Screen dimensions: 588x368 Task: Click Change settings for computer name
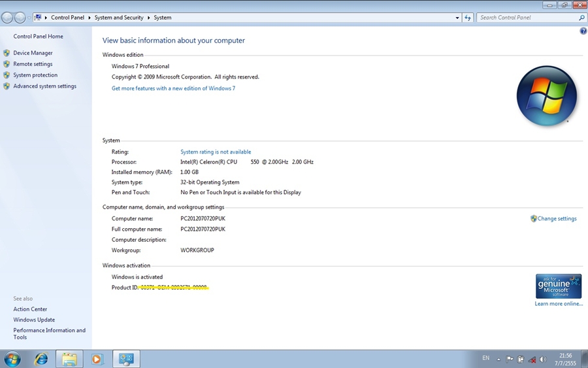coord(557,218)
